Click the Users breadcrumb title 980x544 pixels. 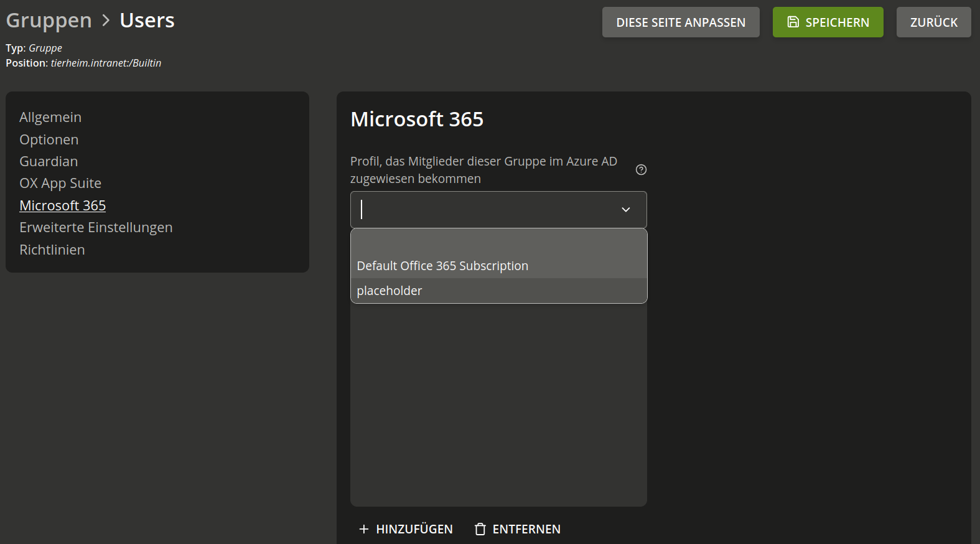147,20
